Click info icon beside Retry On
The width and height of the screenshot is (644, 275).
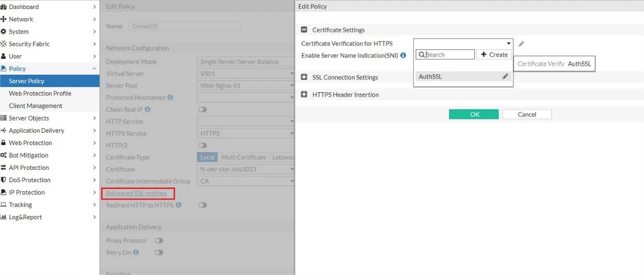click(136, 253)
